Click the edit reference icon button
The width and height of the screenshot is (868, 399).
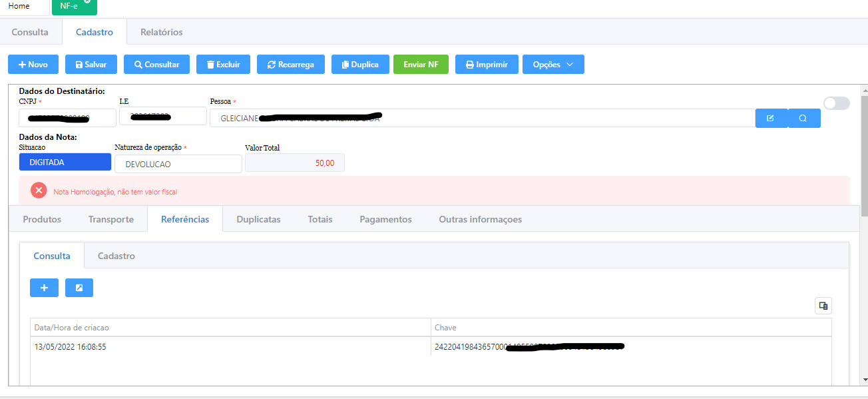point(79,288)
